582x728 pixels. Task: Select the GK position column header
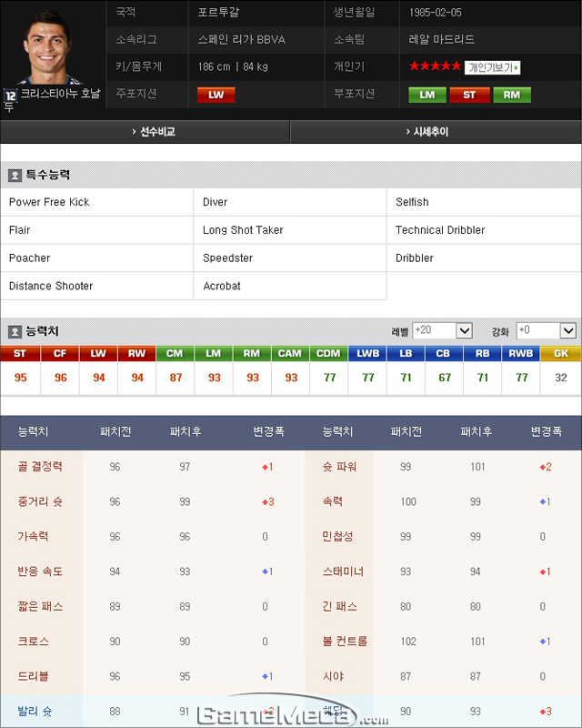point(561,353)
